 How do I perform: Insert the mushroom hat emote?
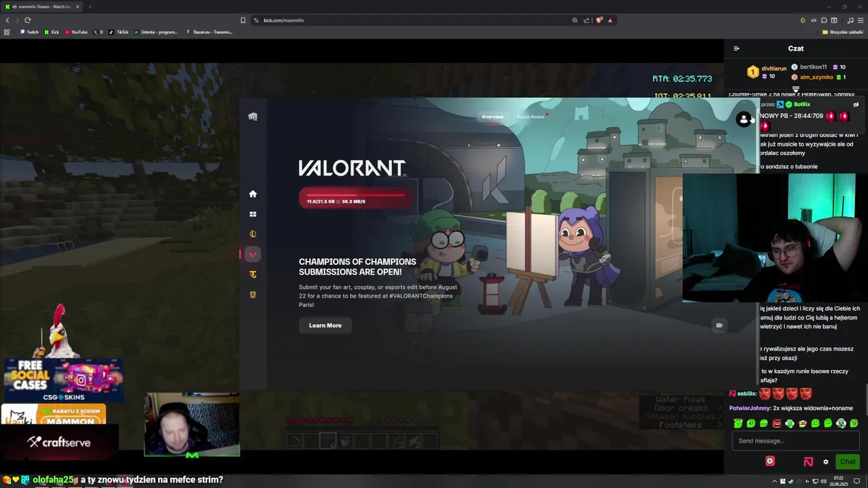(802, 424)
